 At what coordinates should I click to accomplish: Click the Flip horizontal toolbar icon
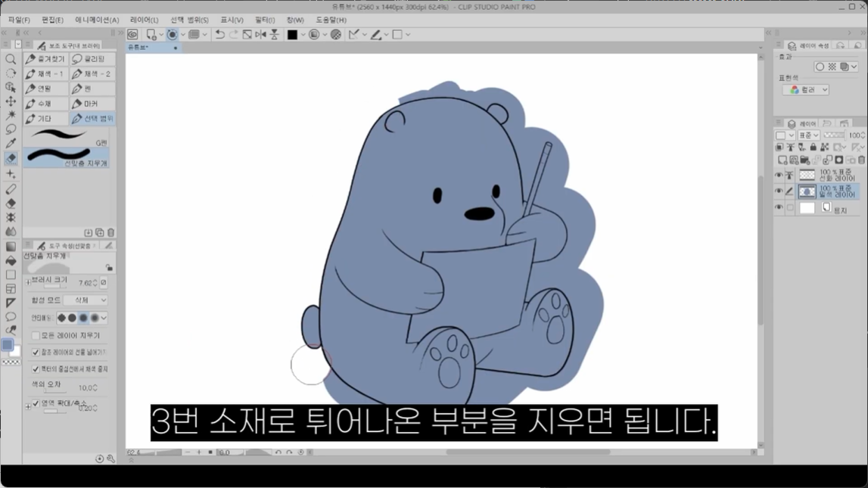tap(261, 34)
